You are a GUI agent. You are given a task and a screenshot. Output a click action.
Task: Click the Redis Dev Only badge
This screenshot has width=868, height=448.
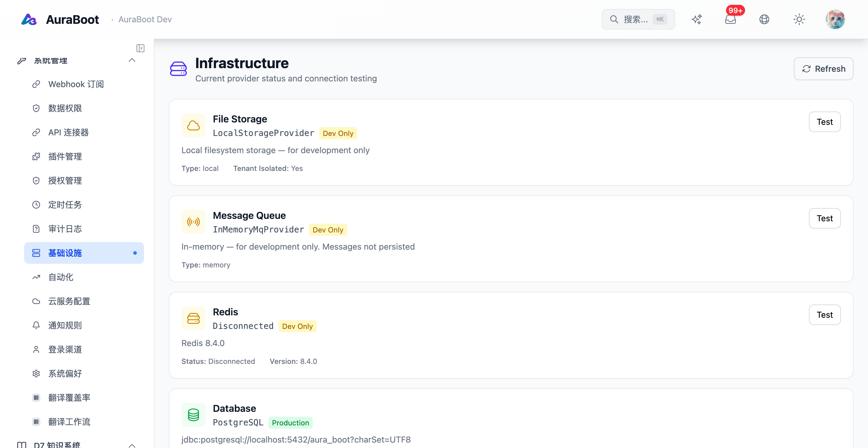click(x=297, y=326)
